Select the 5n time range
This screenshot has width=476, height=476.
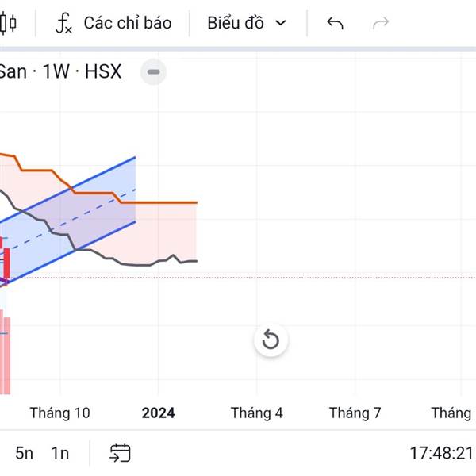[x=25, y=453]
